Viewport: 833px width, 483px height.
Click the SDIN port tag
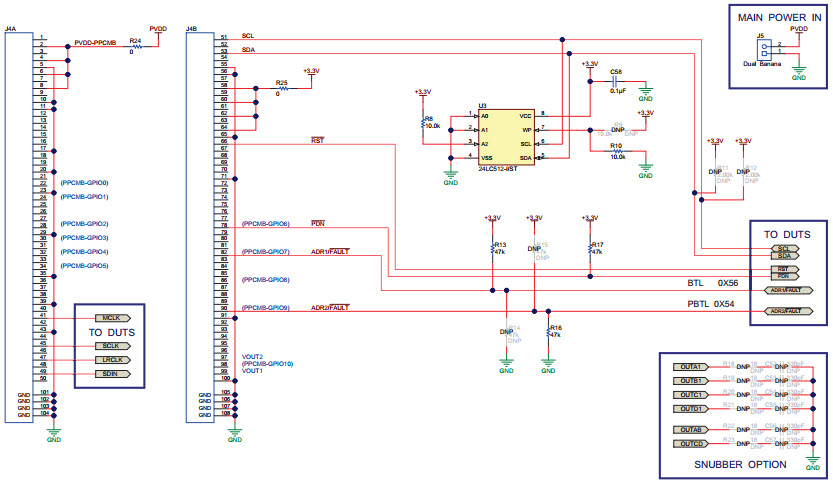pos(111,373)
